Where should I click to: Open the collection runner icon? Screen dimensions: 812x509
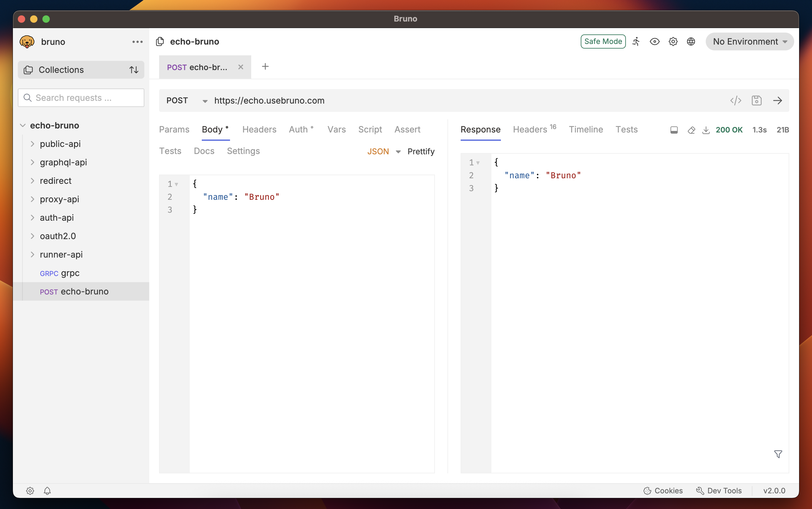pyautogui.click(x=636, y=41)
